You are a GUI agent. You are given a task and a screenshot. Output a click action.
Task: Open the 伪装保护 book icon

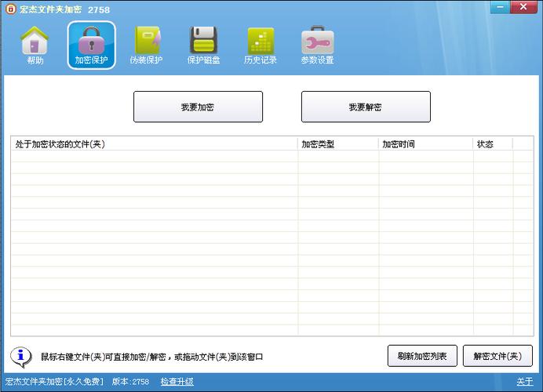click(147, 45)
